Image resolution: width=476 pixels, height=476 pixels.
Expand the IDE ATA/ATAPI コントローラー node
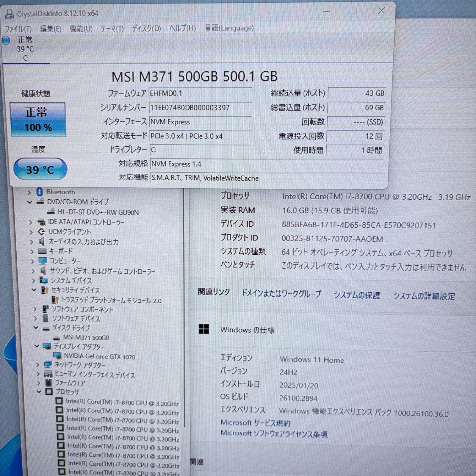(x=30, y=222)
